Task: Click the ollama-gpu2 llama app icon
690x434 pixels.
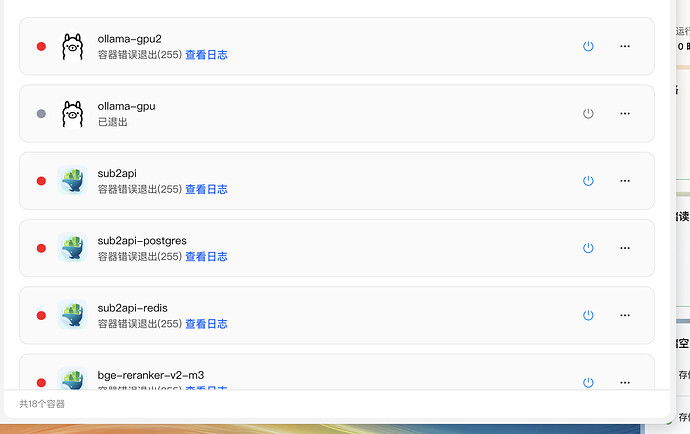Action: point(73,47)
